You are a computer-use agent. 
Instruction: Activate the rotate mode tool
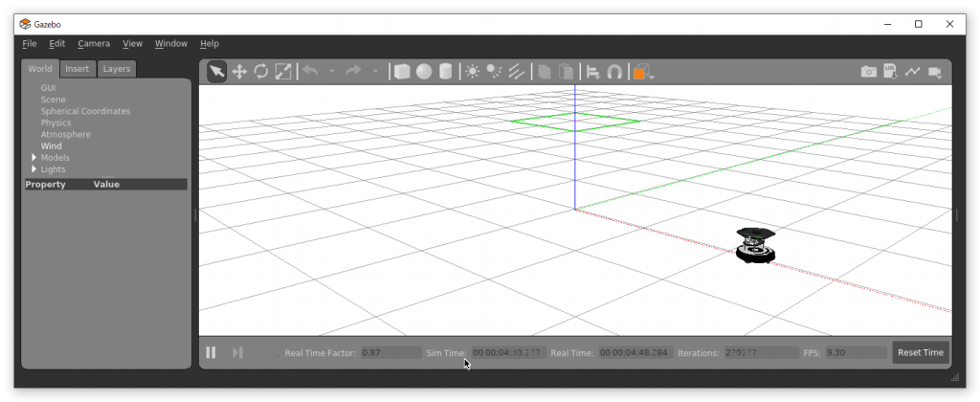click(x=261, y=72)
